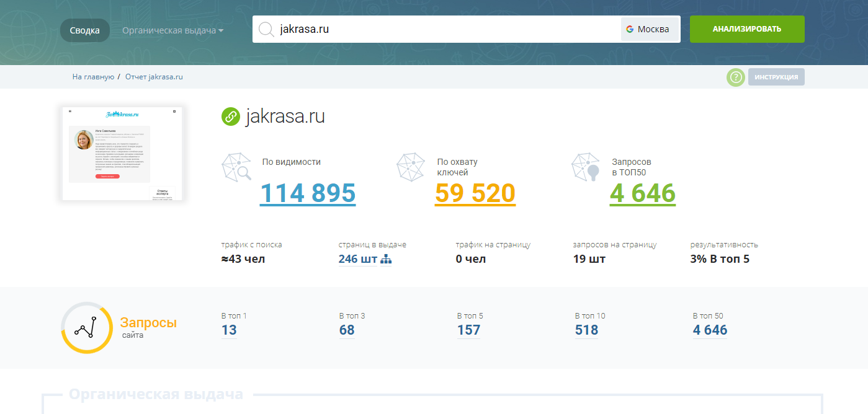Go to На главную breadcrumb link

[x=93, y=77]
